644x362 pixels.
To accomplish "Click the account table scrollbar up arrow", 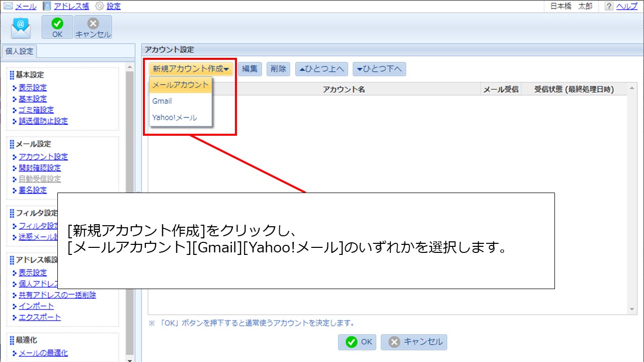I will coord(632,89).
